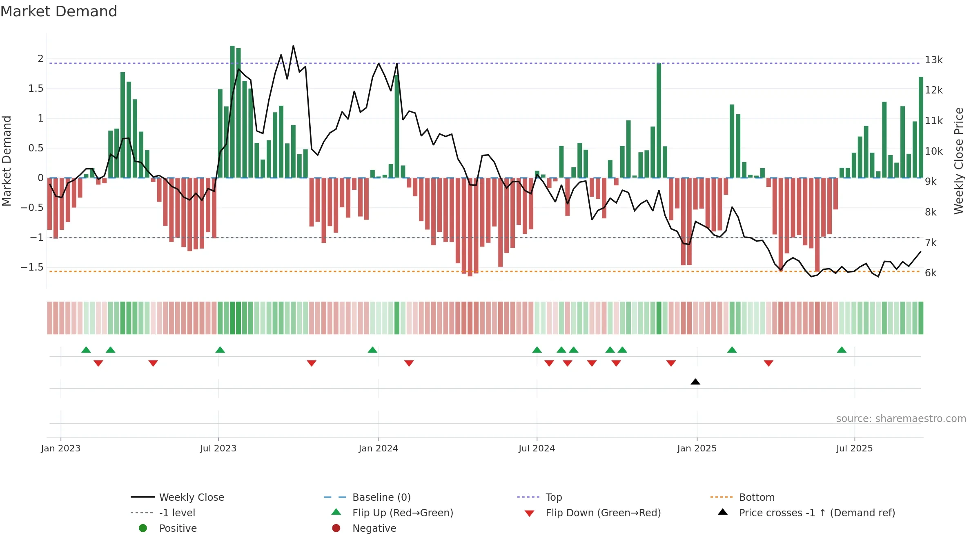Click the 12k price axis label
980x551 pixels.
pos(933,90)
